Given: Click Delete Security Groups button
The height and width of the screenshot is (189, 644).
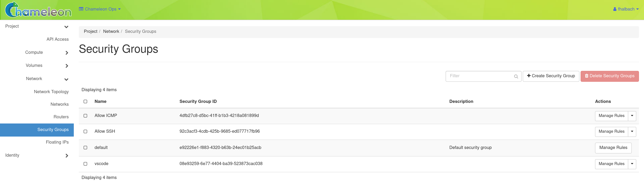Looking at the screenshot, I should click(609, 76).
